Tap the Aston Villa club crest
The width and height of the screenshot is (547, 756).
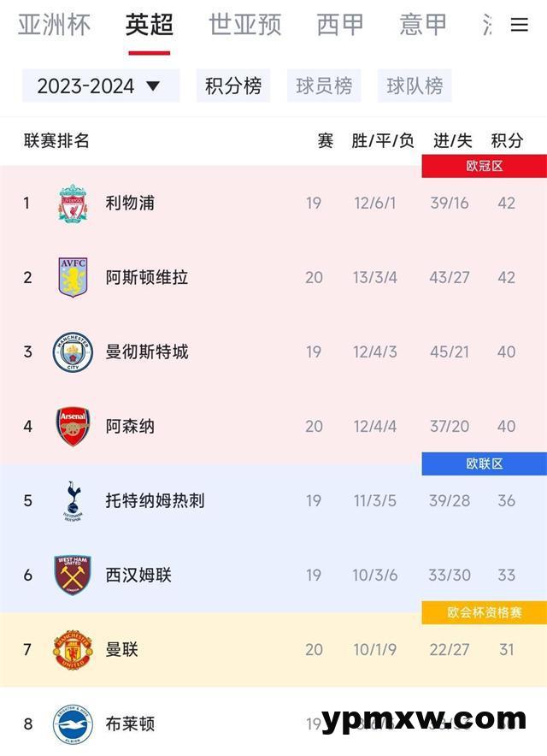[x=73, y=277]
